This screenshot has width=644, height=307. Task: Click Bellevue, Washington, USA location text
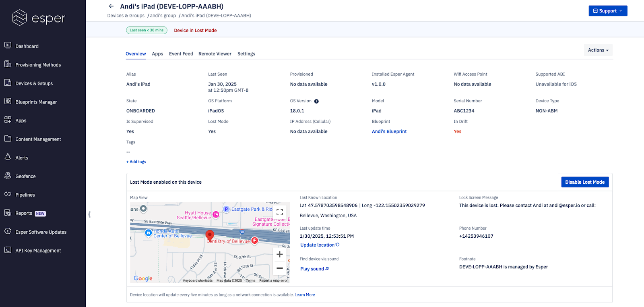pos(328,216)
